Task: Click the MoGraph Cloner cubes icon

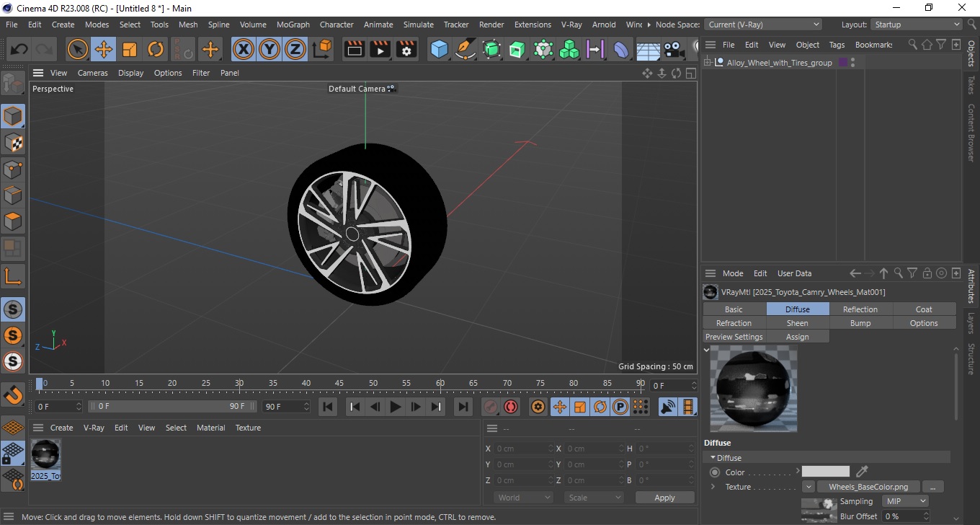Action: coord(569,49)
